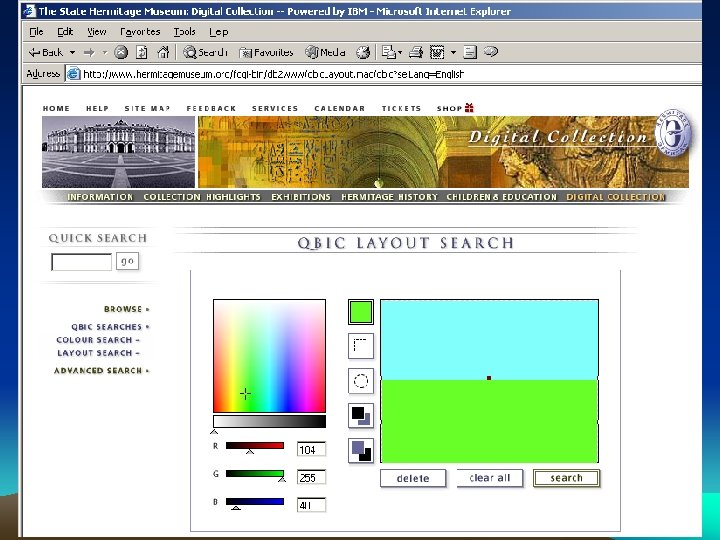Open the SERVICES link
This screenshot has height=540, width=720.
(275, 108)
